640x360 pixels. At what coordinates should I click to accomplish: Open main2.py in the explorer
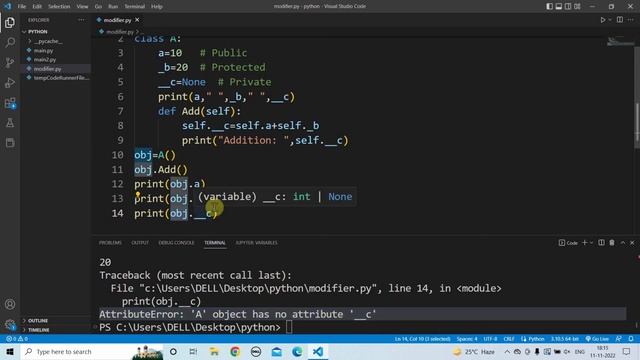[x=45, y=60]
